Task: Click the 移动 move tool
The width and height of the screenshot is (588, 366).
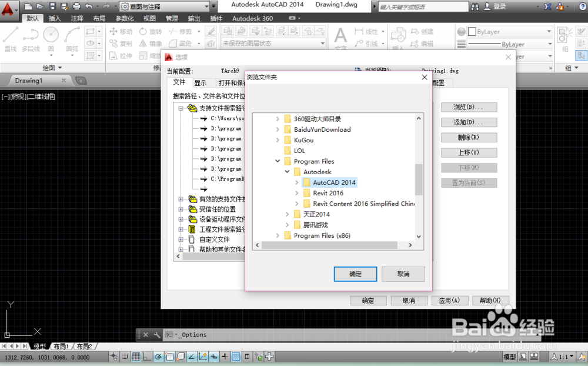Action: 121,32
